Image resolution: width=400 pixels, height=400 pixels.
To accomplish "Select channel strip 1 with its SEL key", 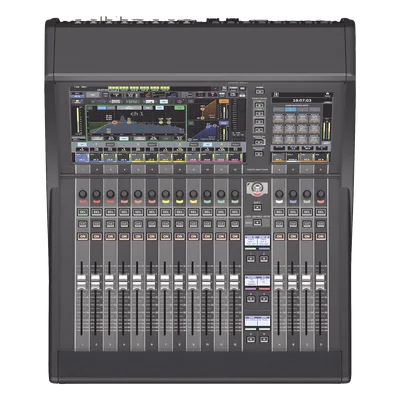I will pyautogui.click(x=82, y=212).
